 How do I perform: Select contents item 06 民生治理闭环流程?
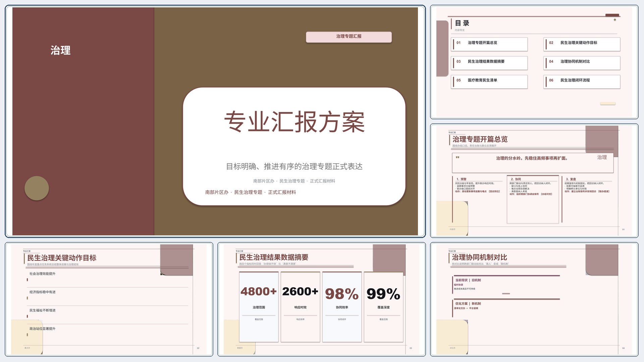582,81
